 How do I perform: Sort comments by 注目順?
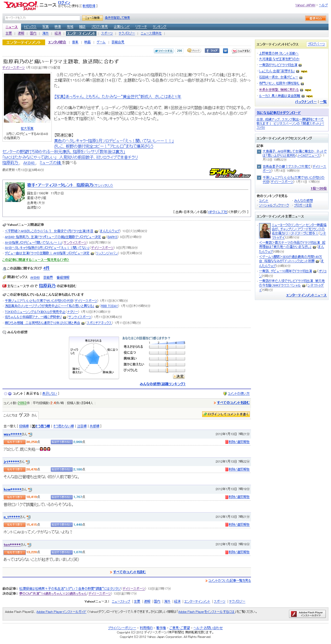point(81,426)
